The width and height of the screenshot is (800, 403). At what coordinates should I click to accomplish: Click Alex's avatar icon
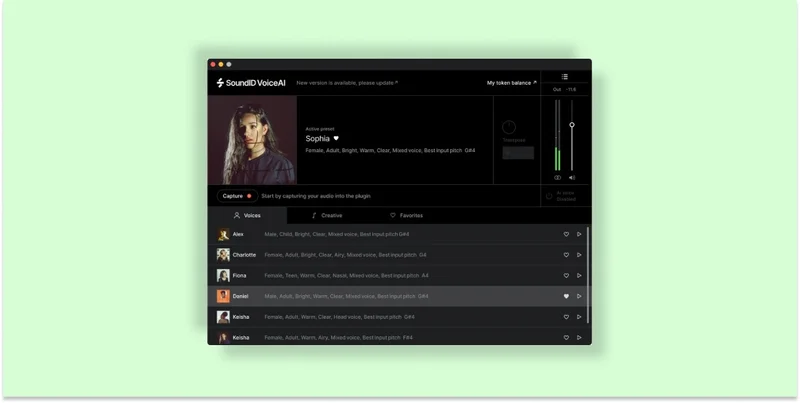223,234
